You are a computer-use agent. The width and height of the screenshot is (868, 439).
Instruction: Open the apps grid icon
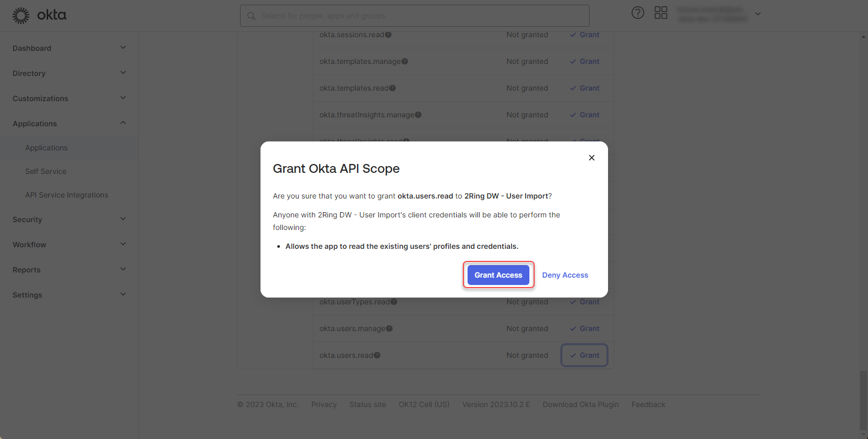(660, 13)
